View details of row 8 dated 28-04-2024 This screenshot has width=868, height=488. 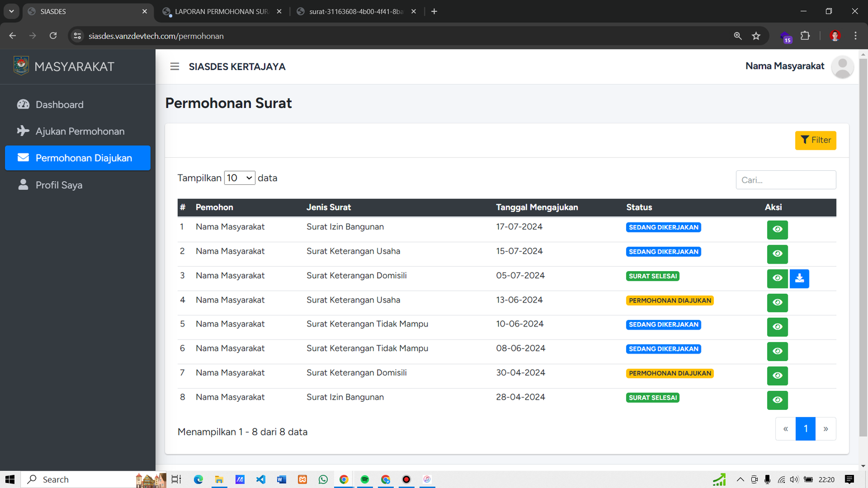777,400
